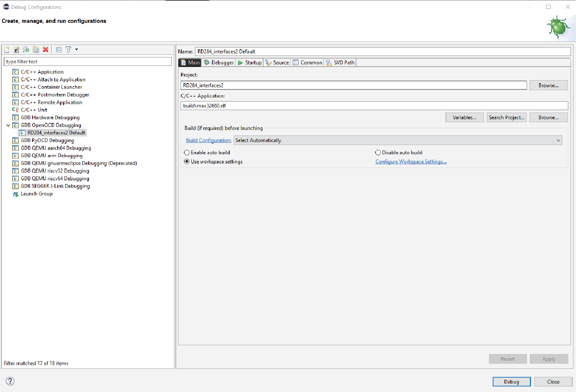Click the new prototype configuration icon
The image size is (576, 392).
pyautogui.click(x=16, y=50)
